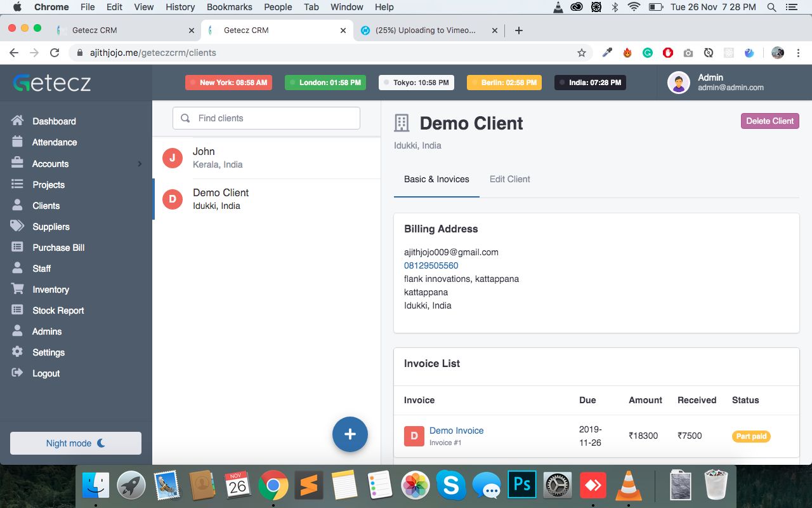Click phone number 08129505560
Screen dimensions: 812x508
[x=431, y=265]
